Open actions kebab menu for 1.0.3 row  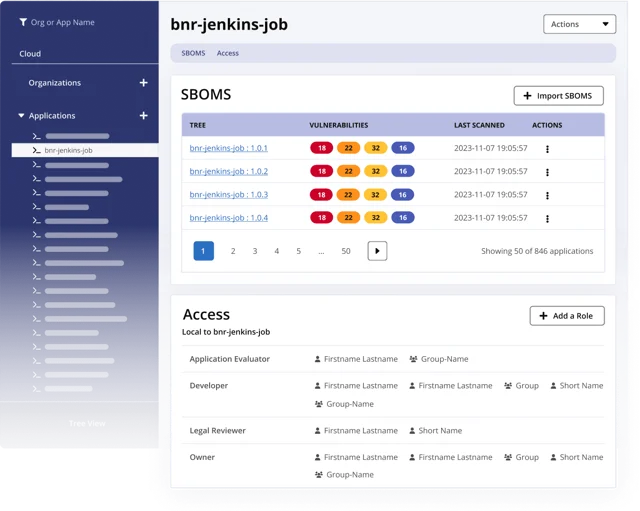pyautogui.click(x=547, y=196)
